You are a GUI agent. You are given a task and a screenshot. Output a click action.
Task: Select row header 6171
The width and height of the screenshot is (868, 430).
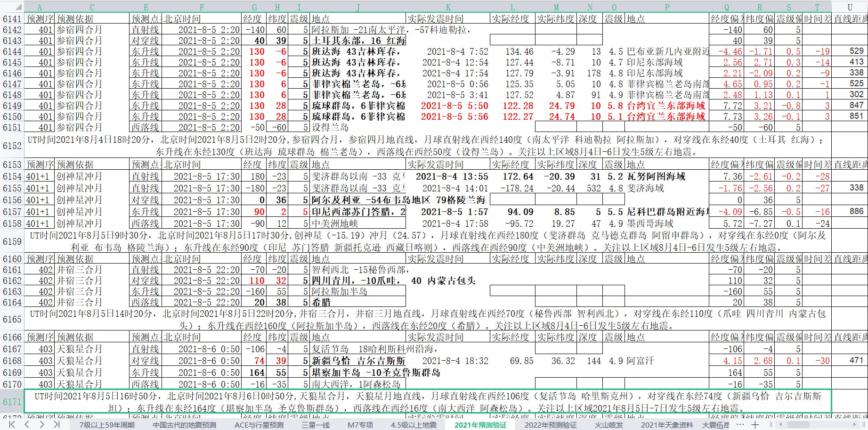click(12, 402)
